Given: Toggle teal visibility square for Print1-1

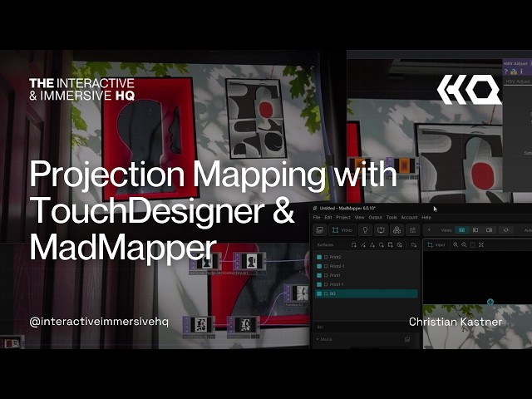Looking at the screenshot, I should (x=319, y=284).
